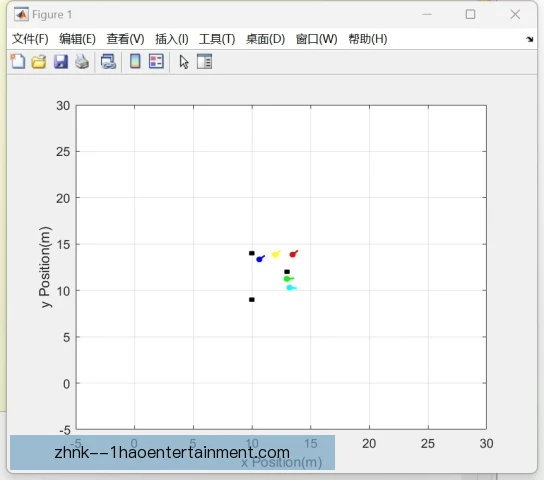544x480 pixels.
Task: Click the y-axis tick label 25
Action: [x=63, y=152]
